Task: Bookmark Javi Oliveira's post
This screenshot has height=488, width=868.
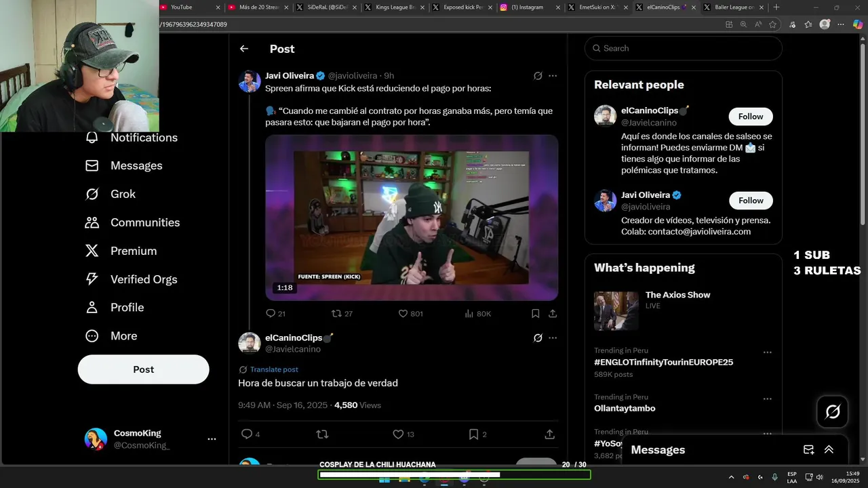Action: [x=535, y=314]
